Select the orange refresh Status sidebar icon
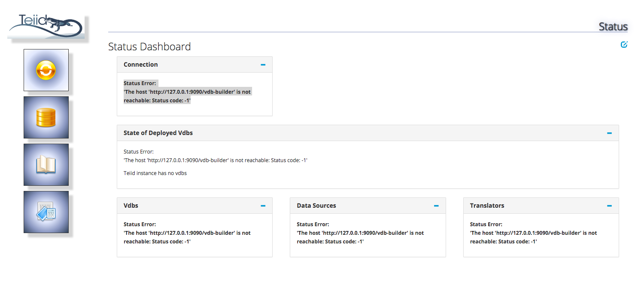This screenshot has width=644, height=292. pos(46,70)
